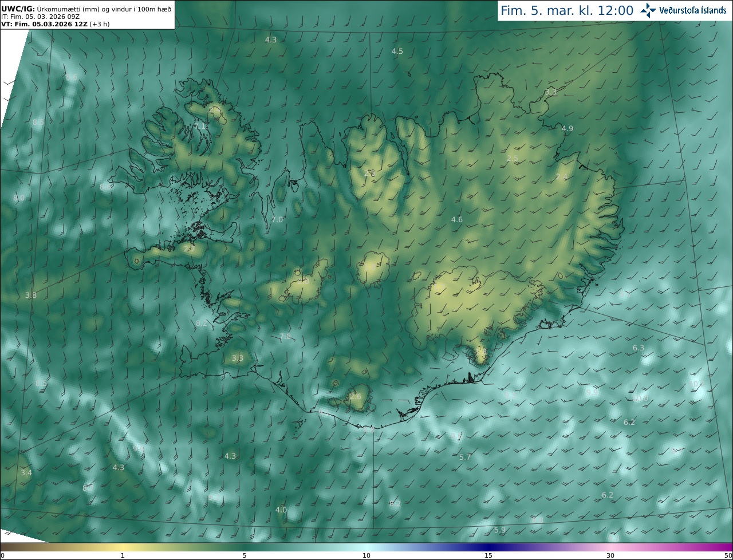Viewport: 733px width, 560px height.
Task: Click the 8.2 value label
Action: point(202,324)
